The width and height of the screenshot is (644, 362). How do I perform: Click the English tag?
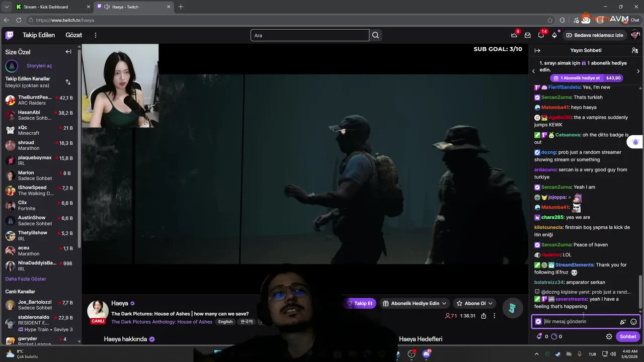point(225,322)
